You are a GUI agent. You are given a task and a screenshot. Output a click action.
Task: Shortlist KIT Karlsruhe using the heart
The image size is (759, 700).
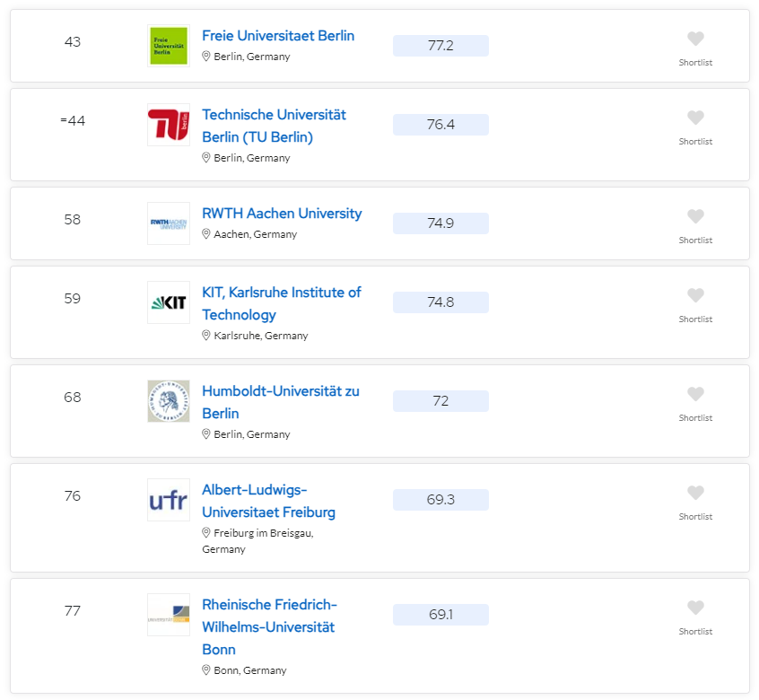pos(695,295)
